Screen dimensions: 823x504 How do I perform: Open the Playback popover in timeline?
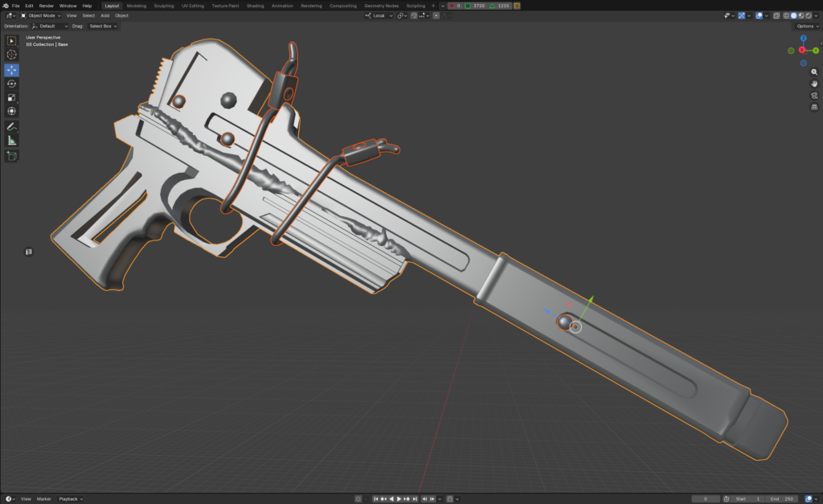click(x=68, y=498)
